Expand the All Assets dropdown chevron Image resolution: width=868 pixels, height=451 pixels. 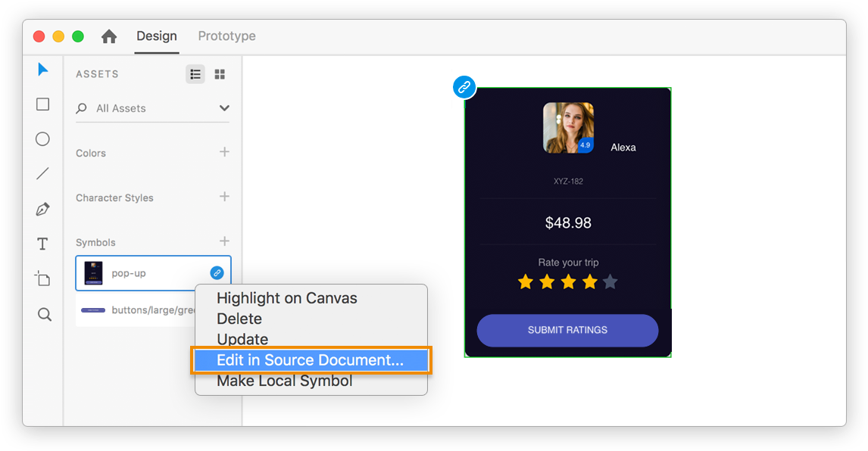click(224, 108)
